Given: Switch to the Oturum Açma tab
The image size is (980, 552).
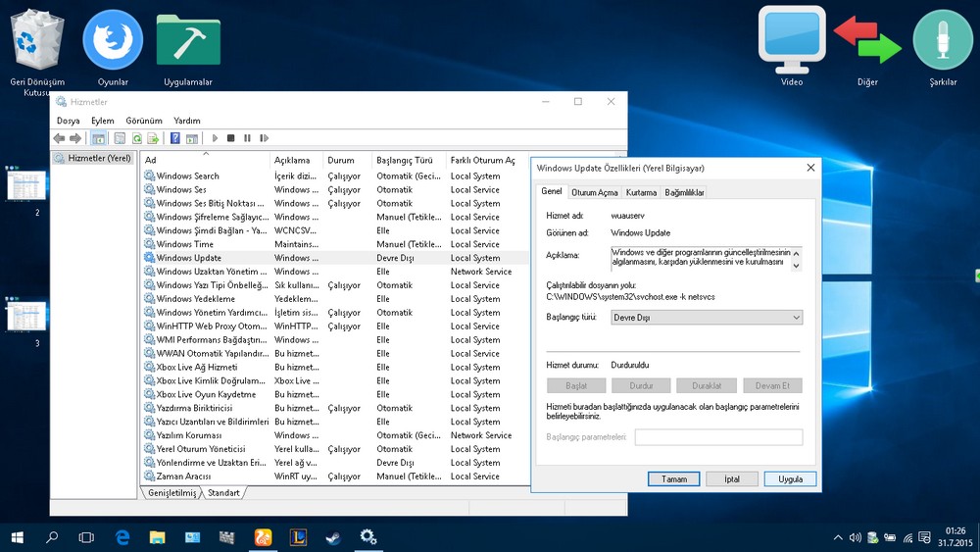Looking at the screenshot, I should 595,192.
